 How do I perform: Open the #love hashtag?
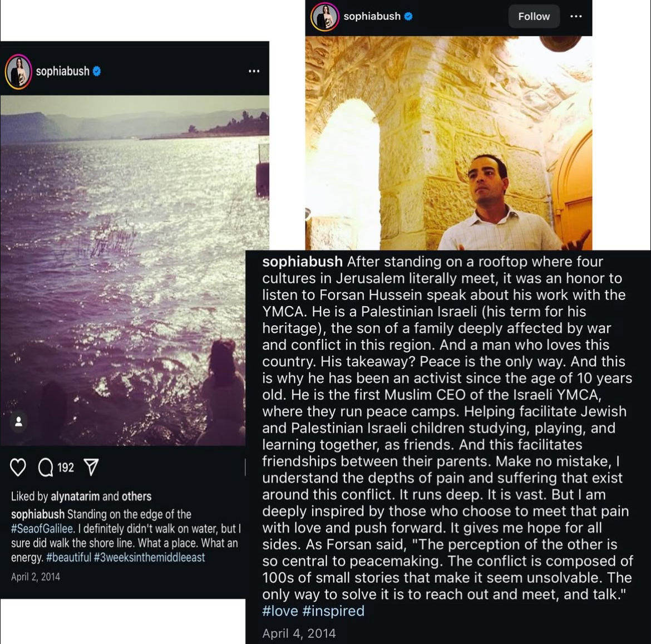pyautogui.click(x=280, y=611)
